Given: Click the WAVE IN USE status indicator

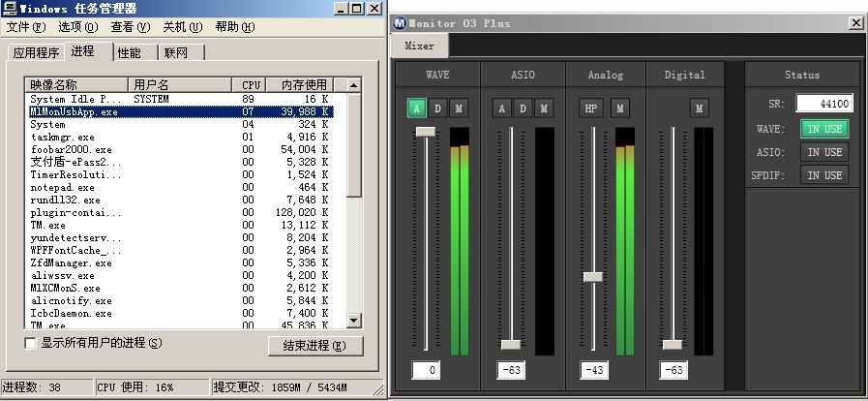Looking at the screenshot, I should pyautogui.click(x=824, y=128).
